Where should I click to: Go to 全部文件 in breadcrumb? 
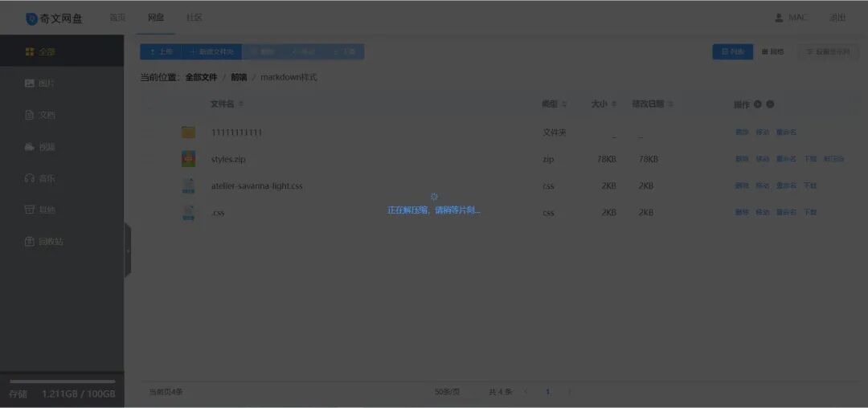point(201,77)
